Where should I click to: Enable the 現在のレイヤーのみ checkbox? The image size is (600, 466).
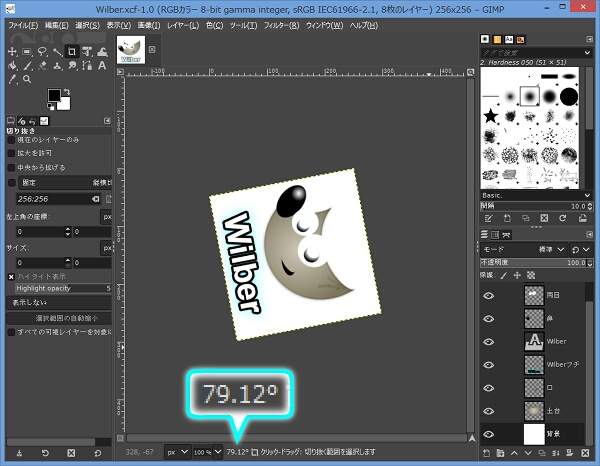click(x=12, y=141)
